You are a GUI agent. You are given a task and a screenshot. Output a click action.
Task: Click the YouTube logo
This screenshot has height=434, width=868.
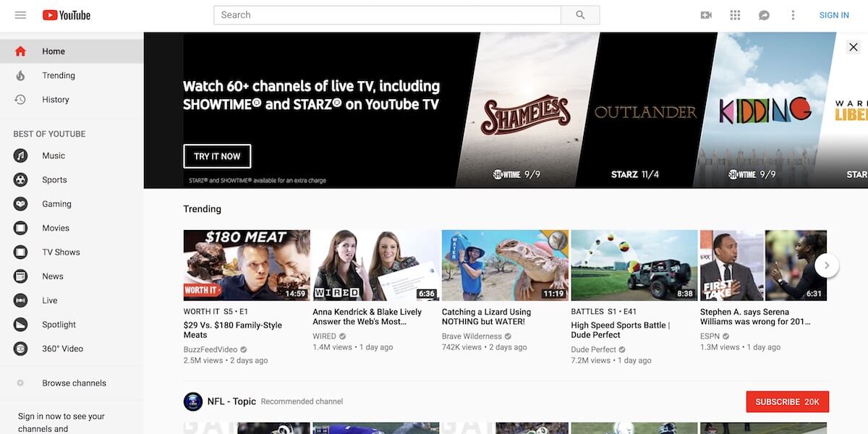tap(67, 15)
